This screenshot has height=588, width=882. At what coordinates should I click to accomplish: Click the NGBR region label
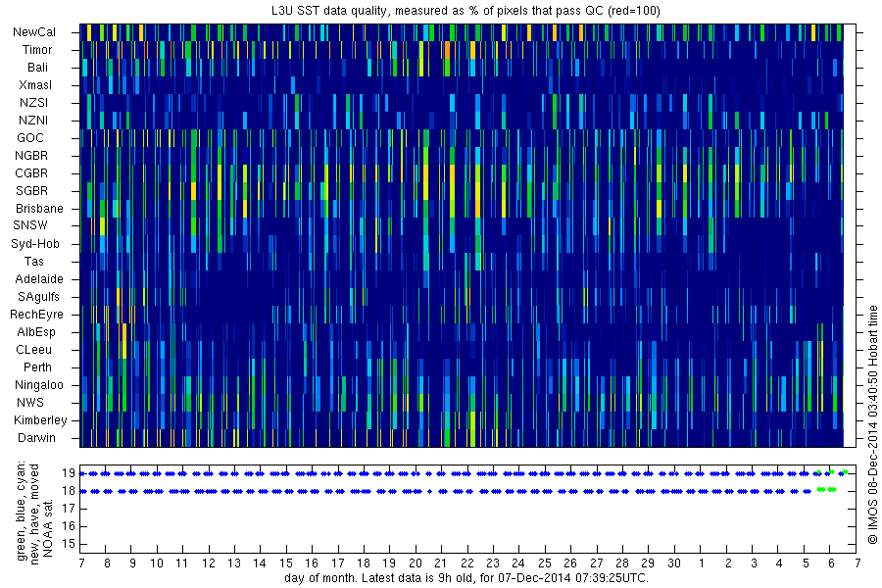pyautogui.click(x=31, y=155)
